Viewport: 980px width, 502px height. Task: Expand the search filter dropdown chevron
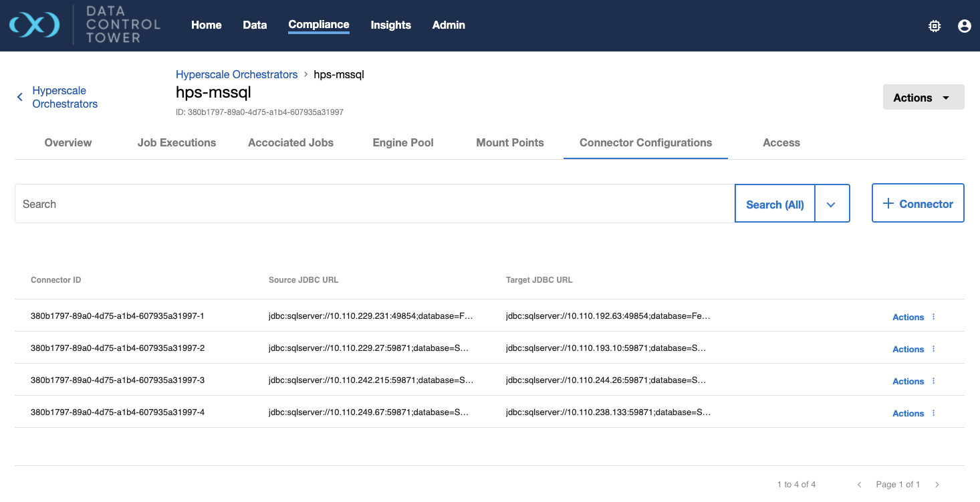point(831,204)
